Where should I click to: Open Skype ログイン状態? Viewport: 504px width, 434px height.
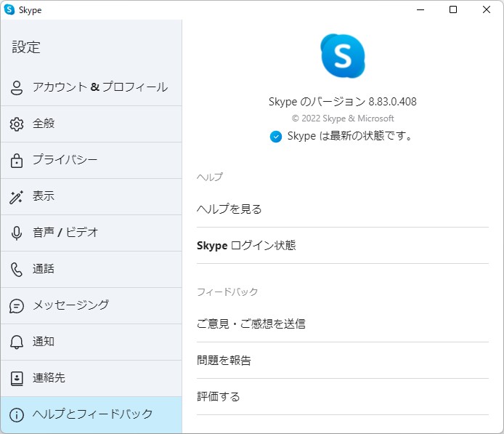click(x=343, y=246)
